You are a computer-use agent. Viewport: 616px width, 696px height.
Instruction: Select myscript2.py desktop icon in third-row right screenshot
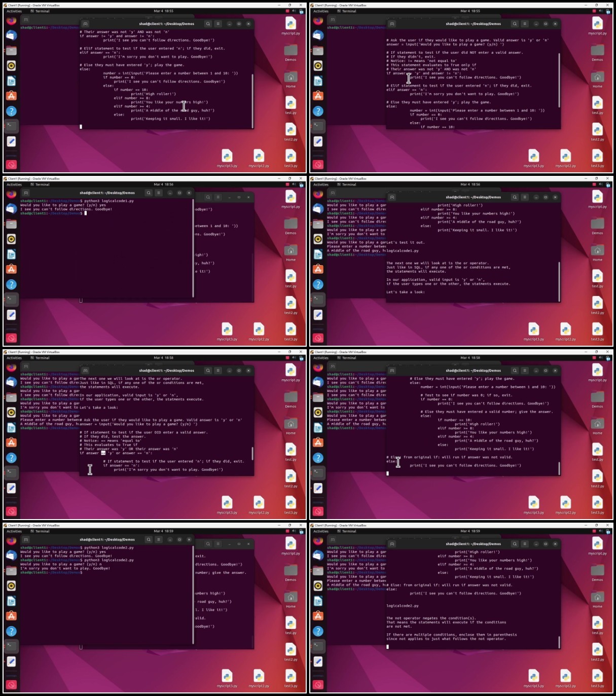pyautogui.click(x=565, y=505)
